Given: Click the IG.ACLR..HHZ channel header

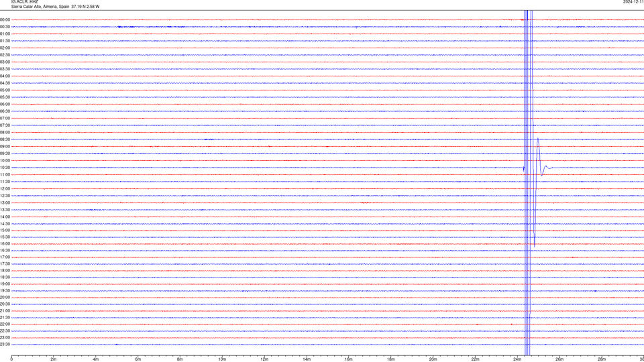Looking at the screenshot, I should click(x=24, y=1).
